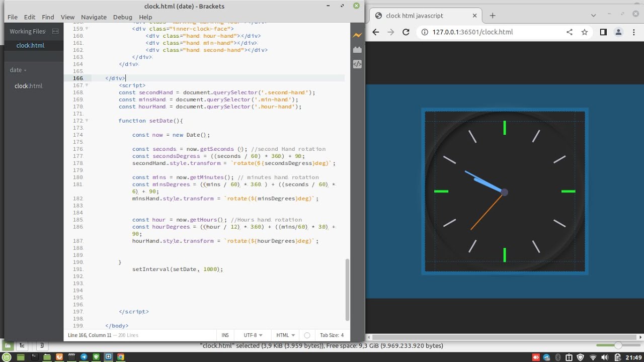
Task: Open the date project folder dropdown
Action: pyautogui.click(x=18, y=70)
